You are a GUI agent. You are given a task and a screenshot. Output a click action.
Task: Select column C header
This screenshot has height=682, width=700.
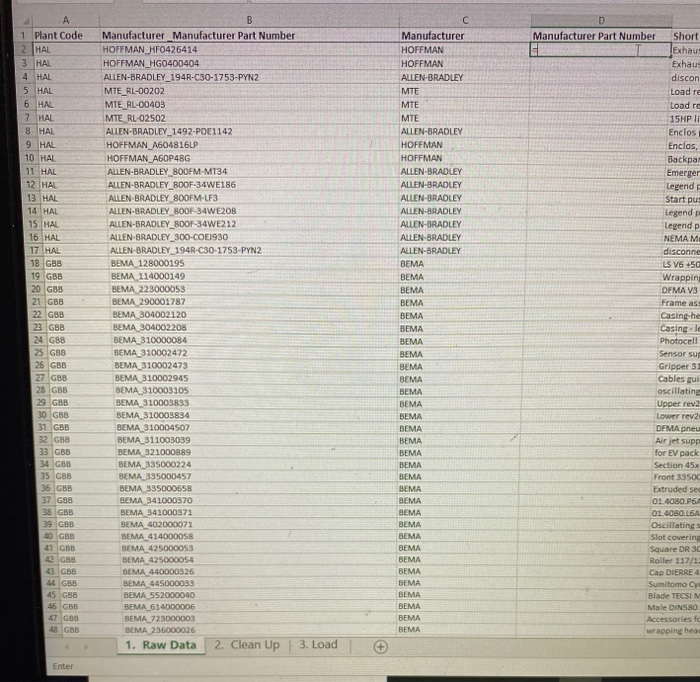(465, 21)
